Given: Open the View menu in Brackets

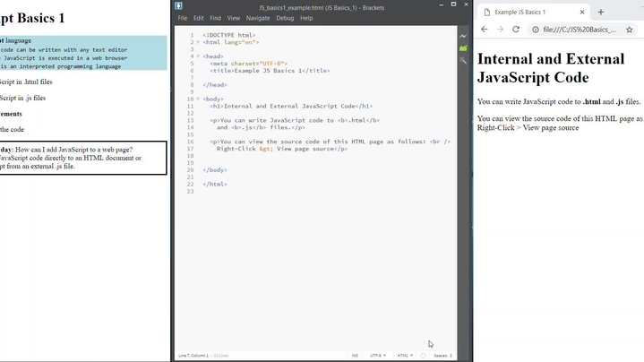Looking at the screenshot, I should (233, 18).
